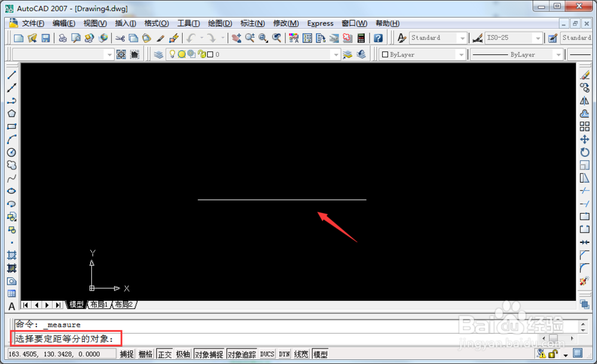Click the 模型 button in status bar
The image size is (597, 364).
(x=320, y=354)
